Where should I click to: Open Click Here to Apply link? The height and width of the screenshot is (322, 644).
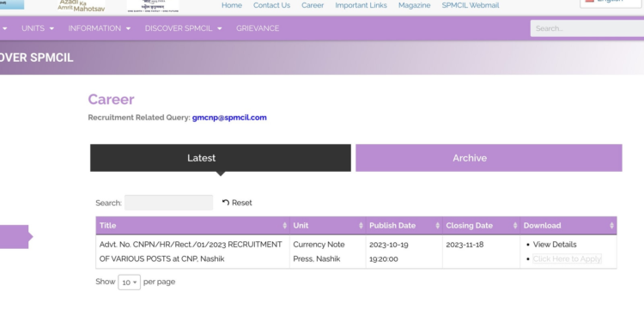click(567, 258)
